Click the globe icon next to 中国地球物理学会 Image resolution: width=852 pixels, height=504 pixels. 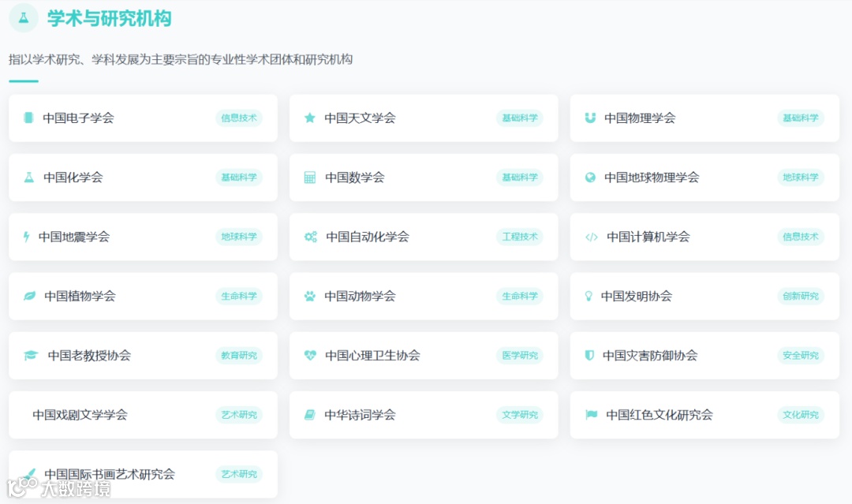590,177
